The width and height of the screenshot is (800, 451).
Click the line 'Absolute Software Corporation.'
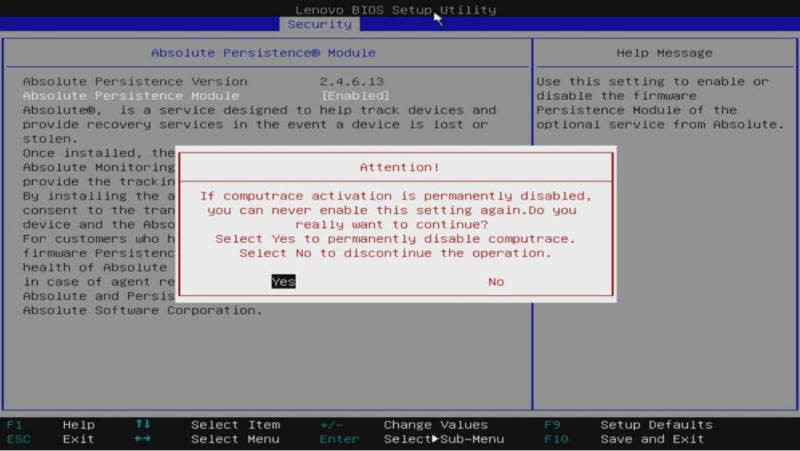click(x=143, y=310)
